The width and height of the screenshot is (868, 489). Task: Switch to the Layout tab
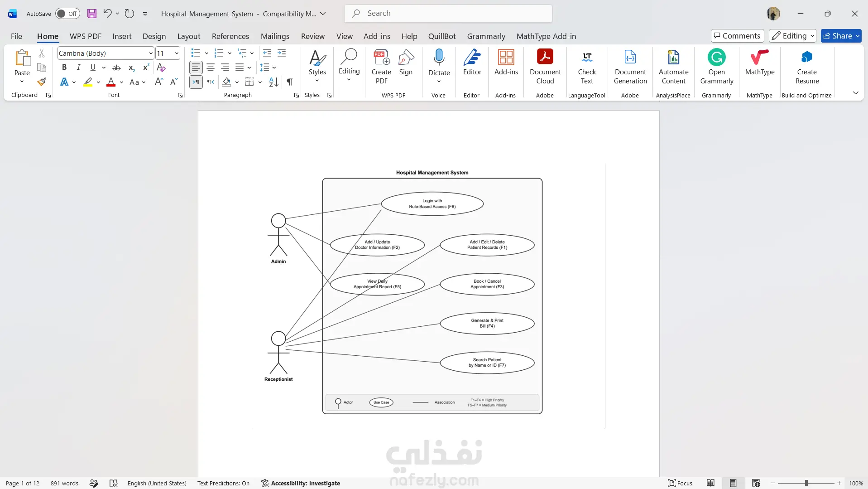click(x=188, y=36)
